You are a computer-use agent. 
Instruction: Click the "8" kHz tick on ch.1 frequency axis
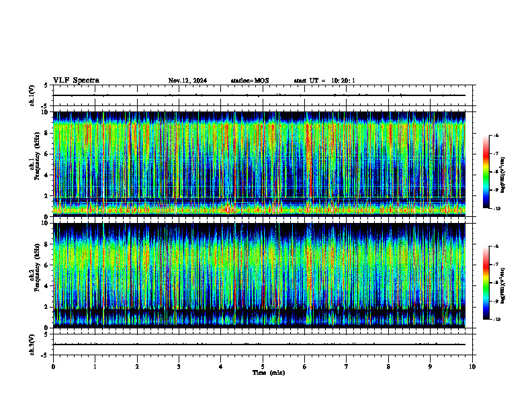tap(46, 133)
